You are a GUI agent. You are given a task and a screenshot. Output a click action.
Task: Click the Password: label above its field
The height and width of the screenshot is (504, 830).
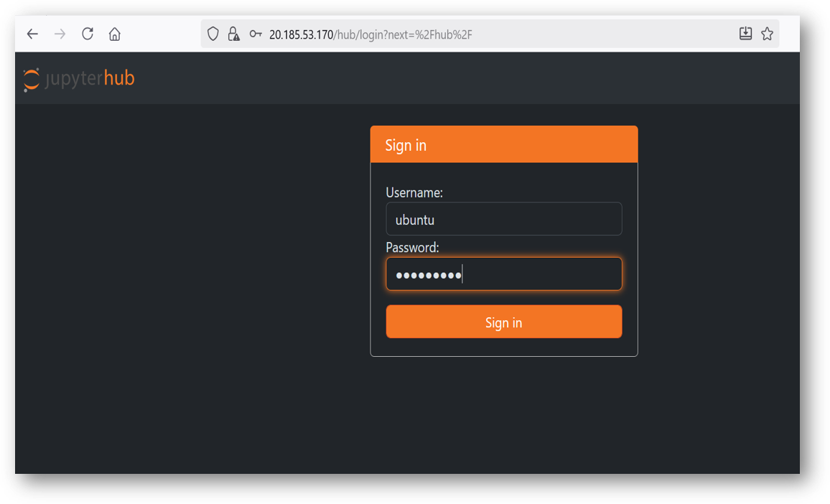411,247
